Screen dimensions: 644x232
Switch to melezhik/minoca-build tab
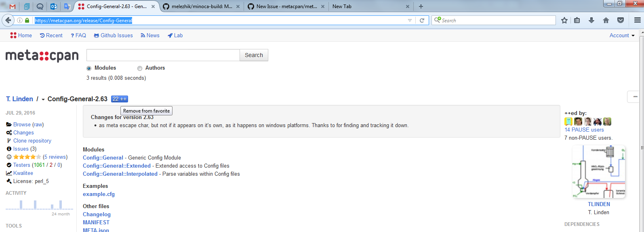point(201,6)
